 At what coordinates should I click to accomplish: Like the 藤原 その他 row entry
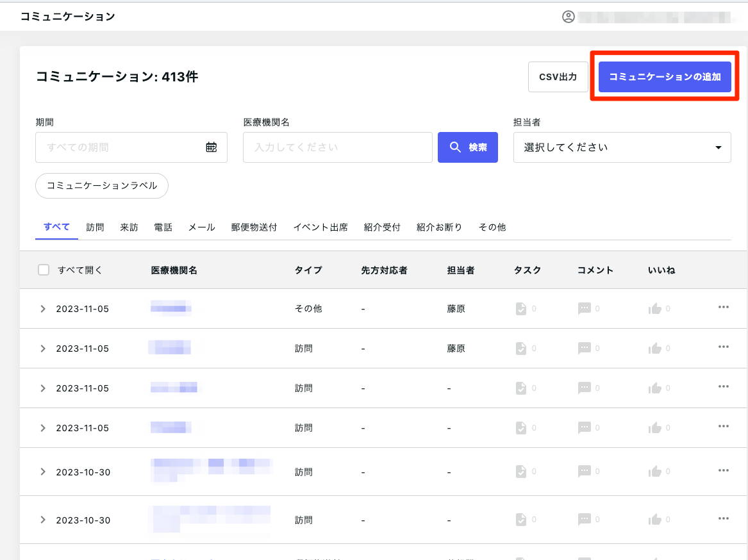click(655, 309)
